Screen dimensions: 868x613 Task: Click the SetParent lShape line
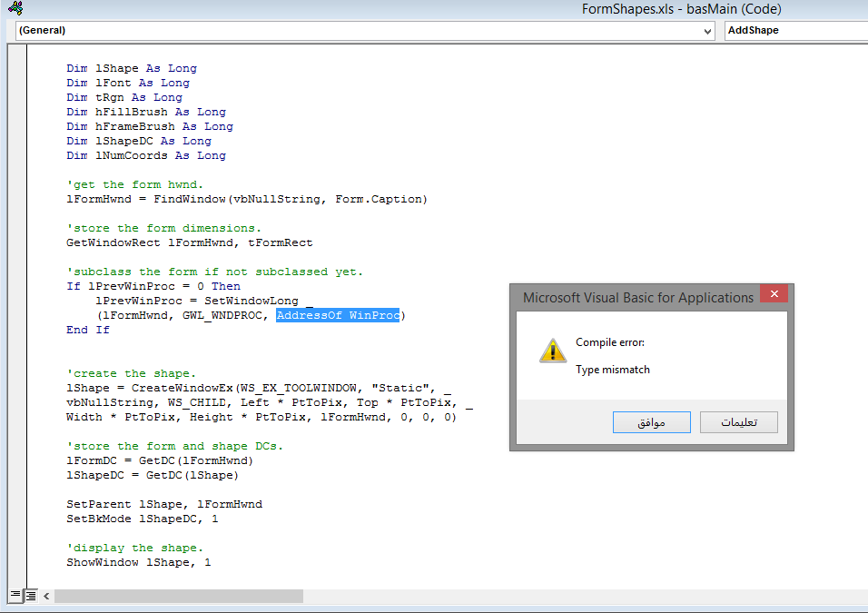point(164,504)
